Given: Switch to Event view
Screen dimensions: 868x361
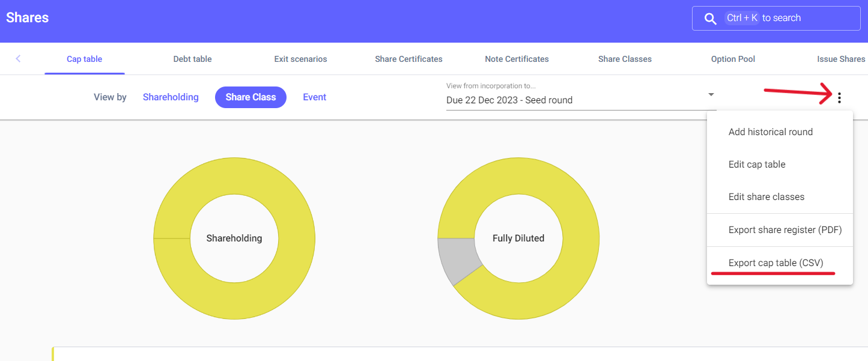Looking at the screenshot, I should coord(314,97).
